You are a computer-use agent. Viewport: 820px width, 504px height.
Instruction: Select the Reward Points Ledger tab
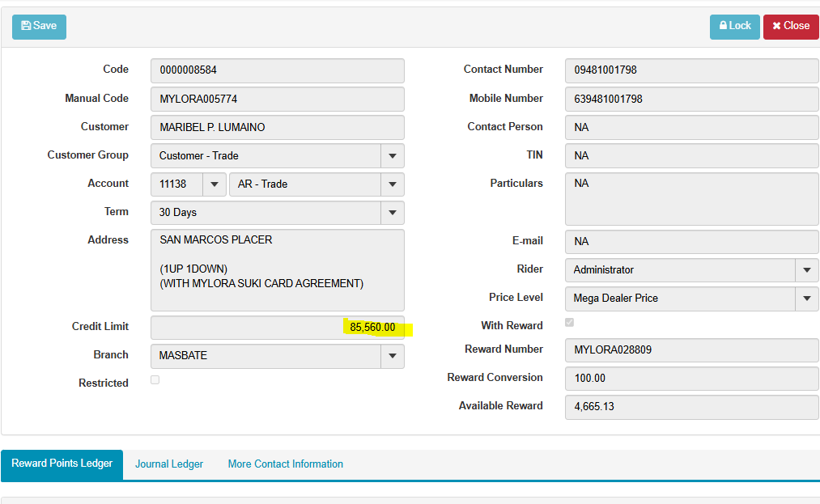click(x=62, y=464)
